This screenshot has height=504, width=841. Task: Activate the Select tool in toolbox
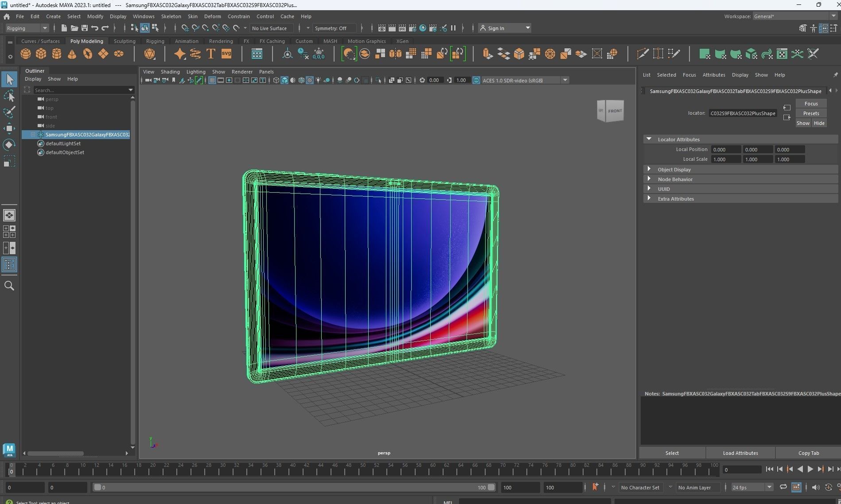pos(9,80)
